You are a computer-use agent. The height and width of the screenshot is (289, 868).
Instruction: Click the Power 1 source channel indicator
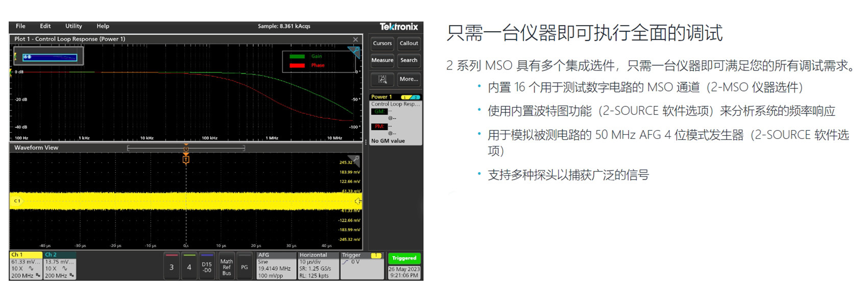click(410, 97)
